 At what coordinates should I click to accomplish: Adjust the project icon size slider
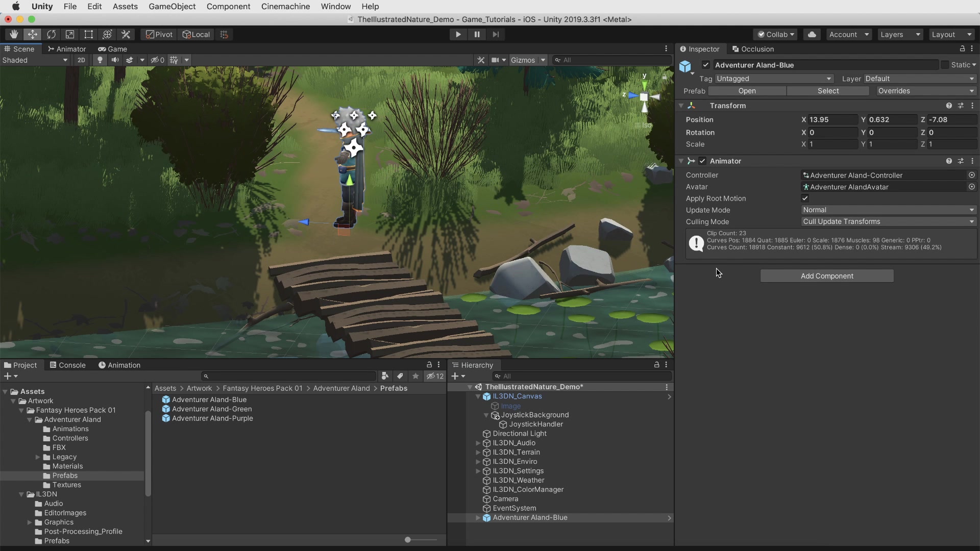(x=408, y=540)
